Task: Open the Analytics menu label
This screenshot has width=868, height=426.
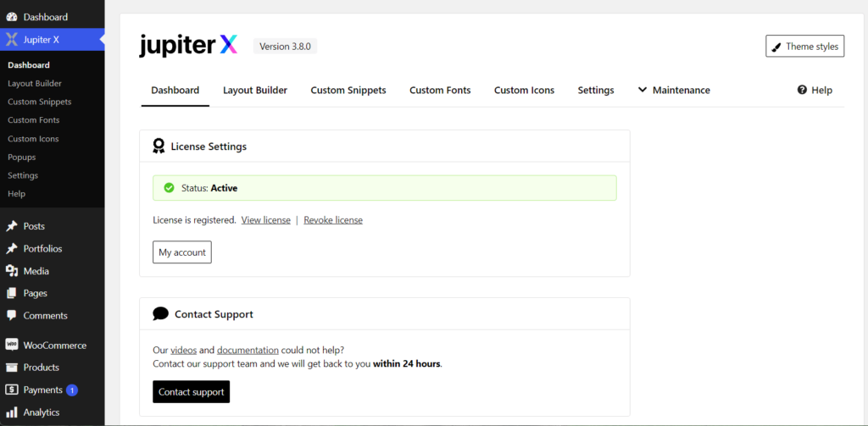Action: point(42,412)
